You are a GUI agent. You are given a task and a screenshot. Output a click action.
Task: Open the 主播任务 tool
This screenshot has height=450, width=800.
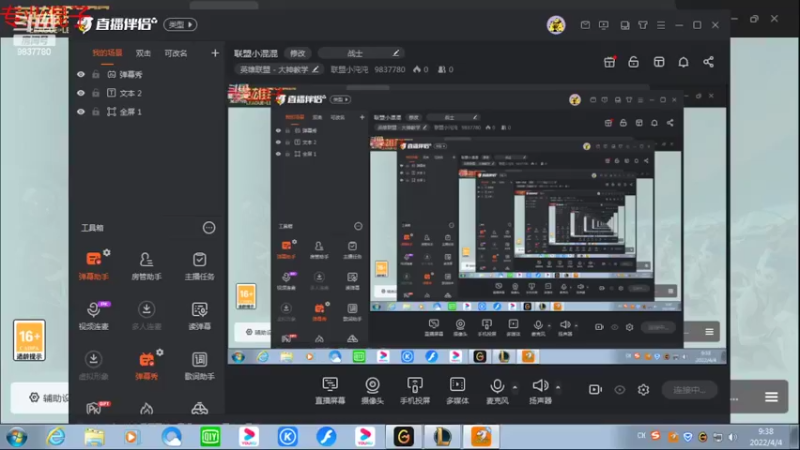tap(199, 266)
